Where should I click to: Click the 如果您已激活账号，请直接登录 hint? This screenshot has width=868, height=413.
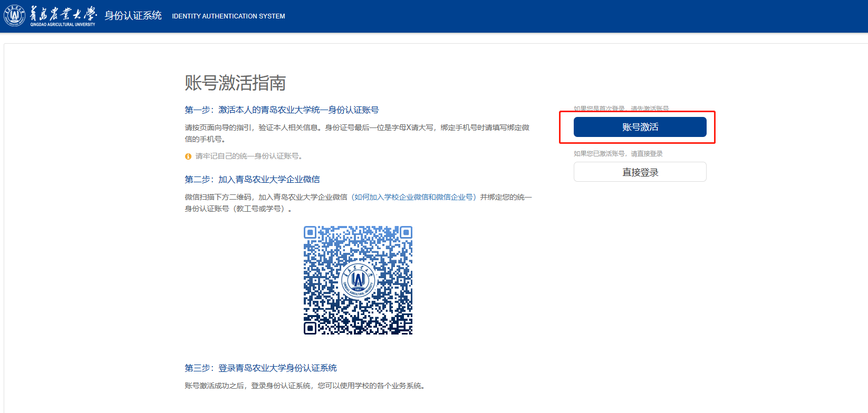point(618,154)
